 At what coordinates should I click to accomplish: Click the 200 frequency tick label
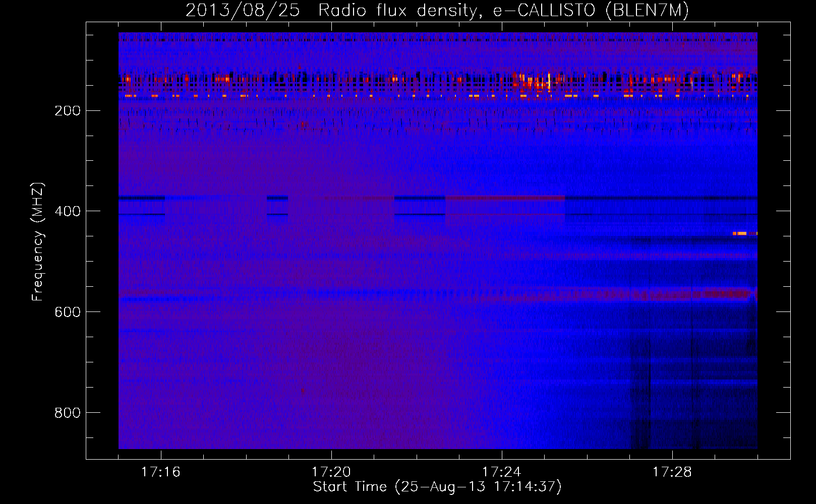coord(68,110)
